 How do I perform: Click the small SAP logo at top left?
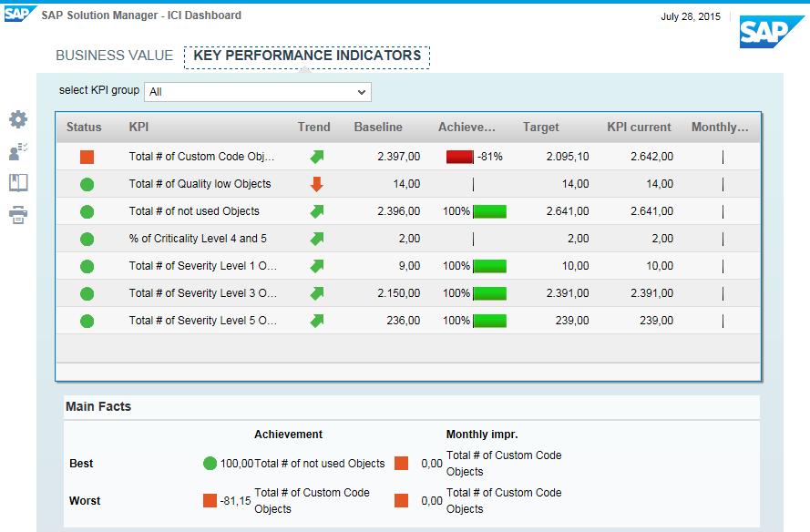pyautogui.click(x=20, y=14)
